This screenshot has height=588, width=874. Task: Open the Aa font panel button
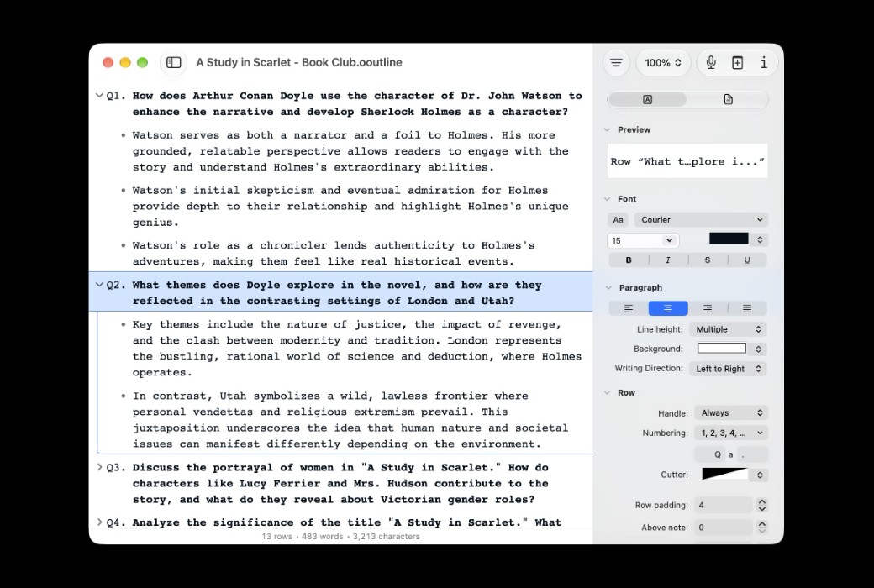pos(619,219)
